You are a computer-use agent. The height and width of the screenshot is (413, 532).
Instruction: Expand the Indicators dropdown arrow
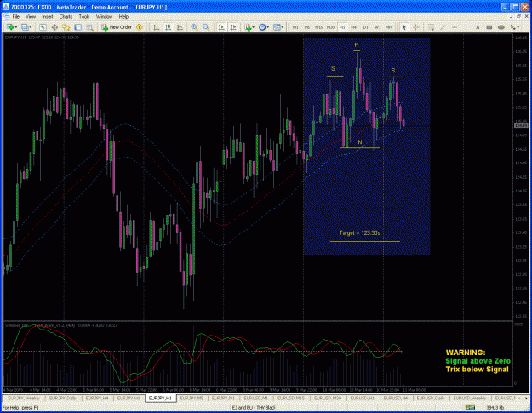(x=254, y=27)
